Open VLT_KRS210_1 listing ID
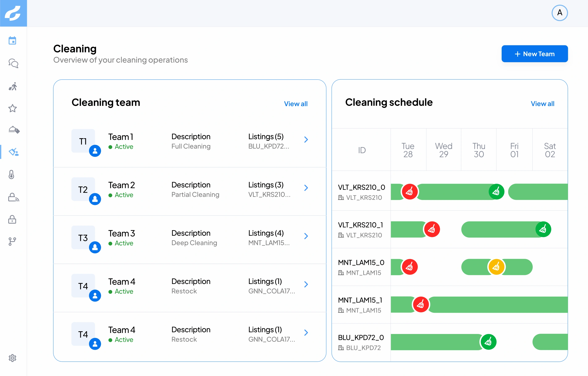588x376 pixels. [x=360, y=225]
